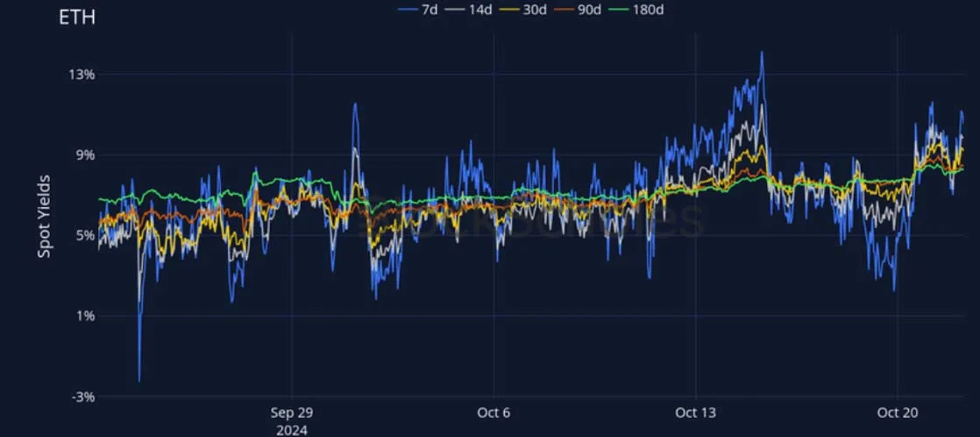Toggle the 7d series in the legend

point(417,9)
